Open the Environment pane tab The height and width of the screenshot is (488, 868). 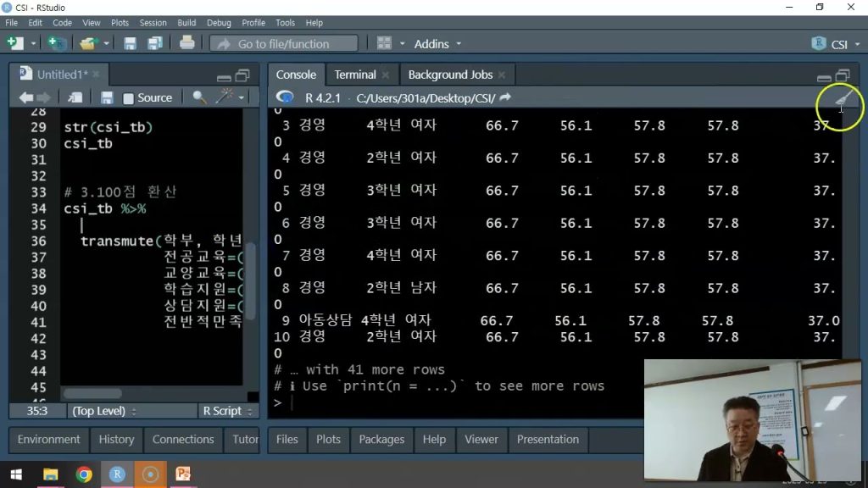click(x=48, y=439)
